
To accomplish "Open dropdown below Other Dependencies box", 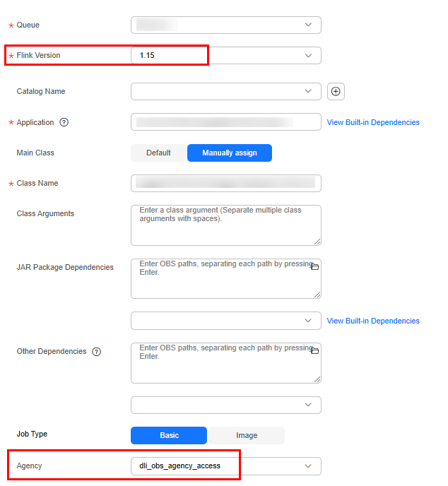I will tap(226, 405).
